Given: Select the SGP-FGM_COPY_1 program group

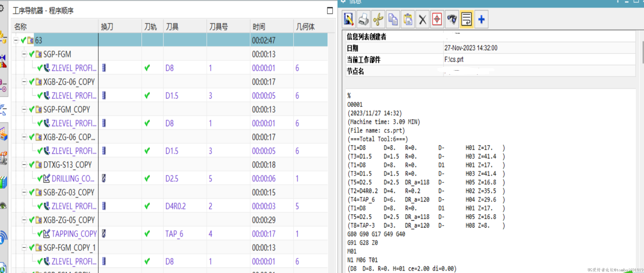Looking at the screenshot, I should click(x=69, y=248).
